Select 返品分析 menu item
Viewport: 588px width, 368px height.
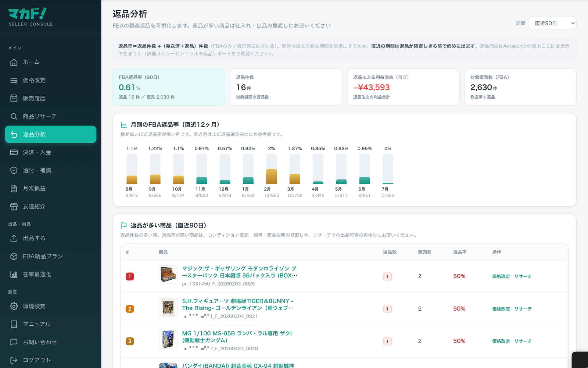(x=51, y=134)
